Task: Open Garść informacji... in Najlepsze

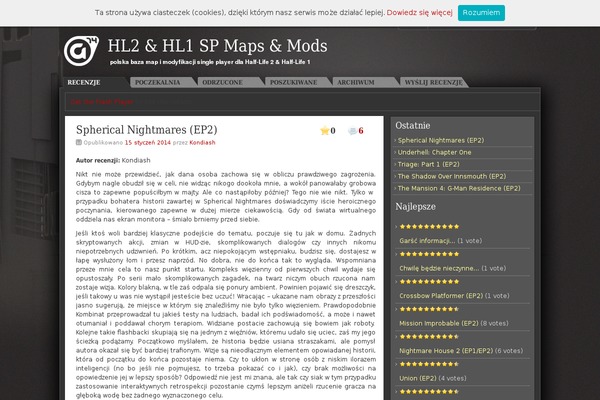Action: (x=427, y=241)
